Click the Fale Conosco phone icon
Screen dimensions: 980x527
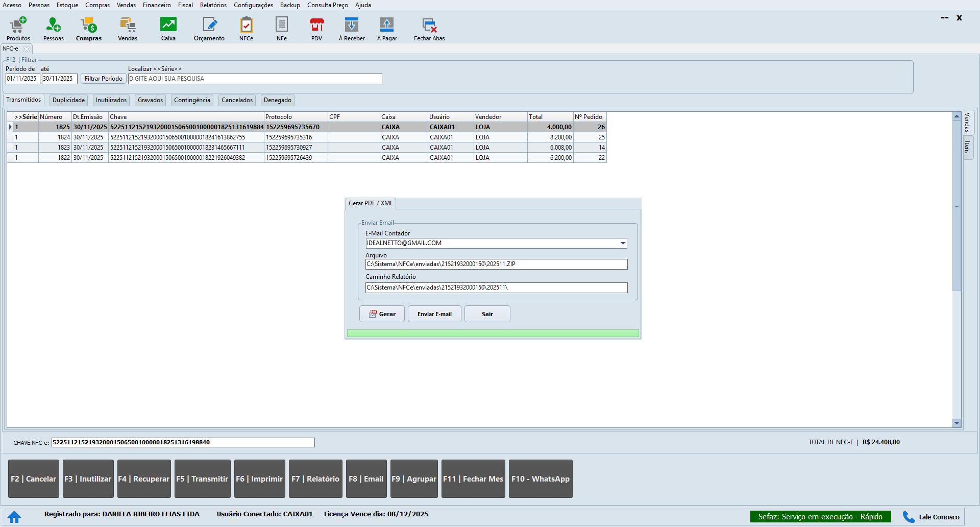pos(909,517)
